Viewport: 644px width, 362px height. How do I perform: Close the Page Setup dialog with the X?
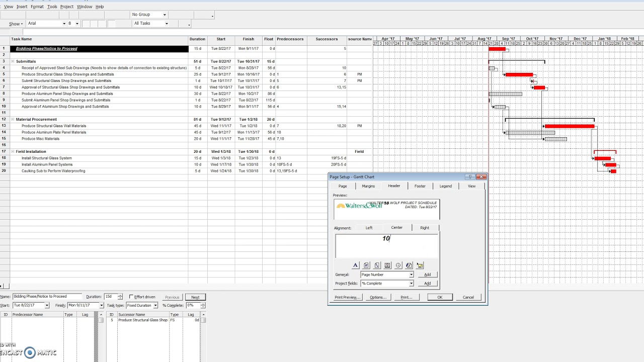coord(481,177)
